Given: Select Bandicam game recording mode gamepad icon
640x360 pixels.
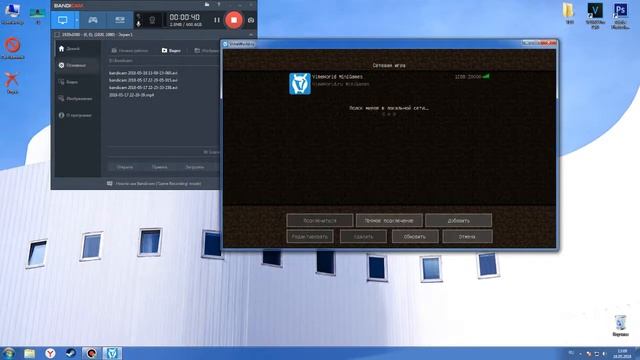Looking at the screenshot, I should (x=93, y=20).
